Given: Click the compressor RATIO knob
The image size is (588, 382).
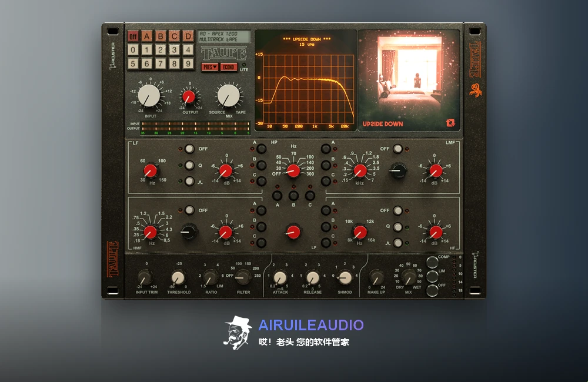Looking at the screenshot, I should click(211, 278).
